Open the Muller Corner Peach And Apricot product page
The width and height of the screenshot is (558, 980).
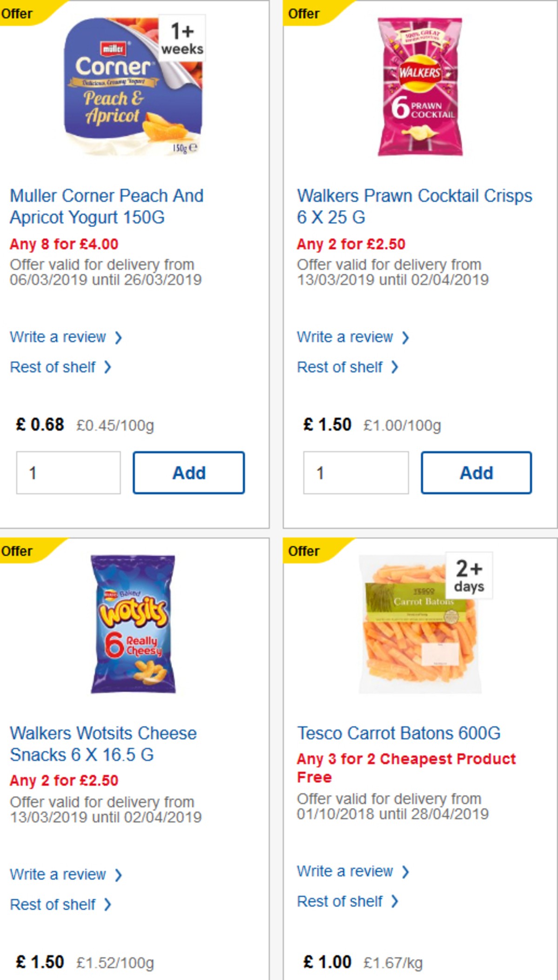106,206
